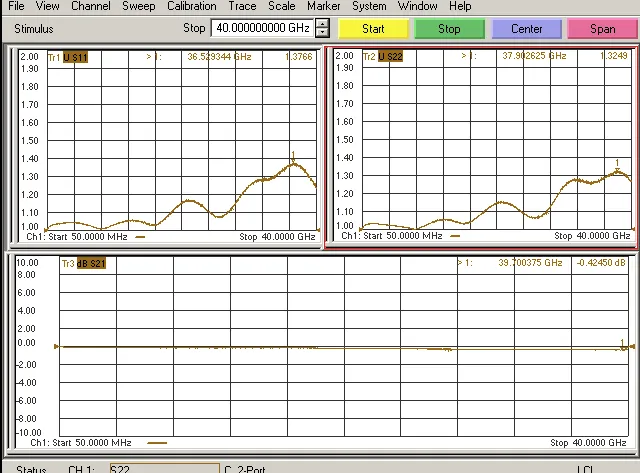Click the Stop frequency input field

pos(262,28)
